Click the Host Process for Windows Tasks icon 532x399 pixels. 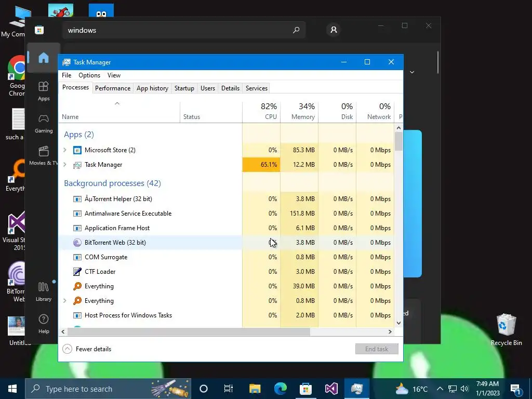77,315
